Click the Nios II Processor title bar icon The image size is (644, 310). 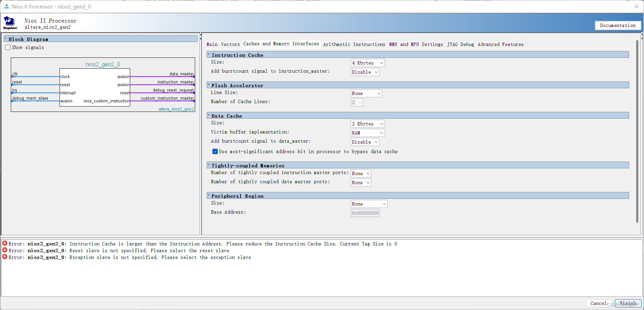pos(6,6)
